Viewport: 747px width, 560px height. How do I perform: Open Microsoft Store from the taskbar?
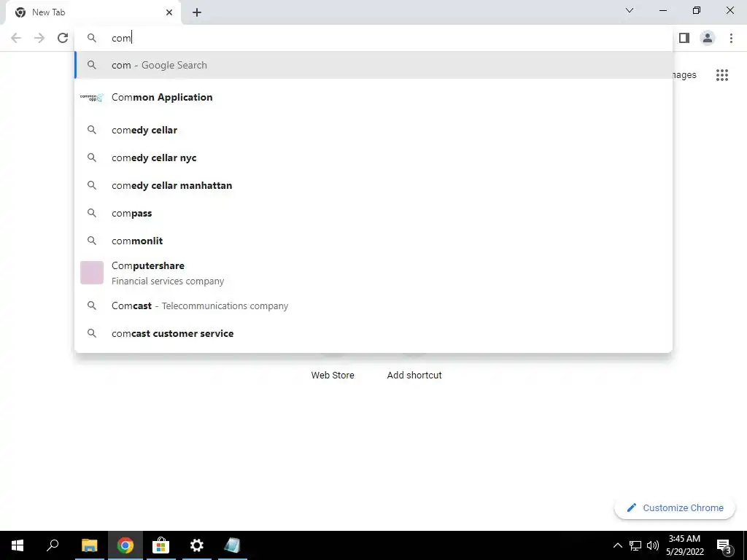pyautogui.click(x=161, y=545)
